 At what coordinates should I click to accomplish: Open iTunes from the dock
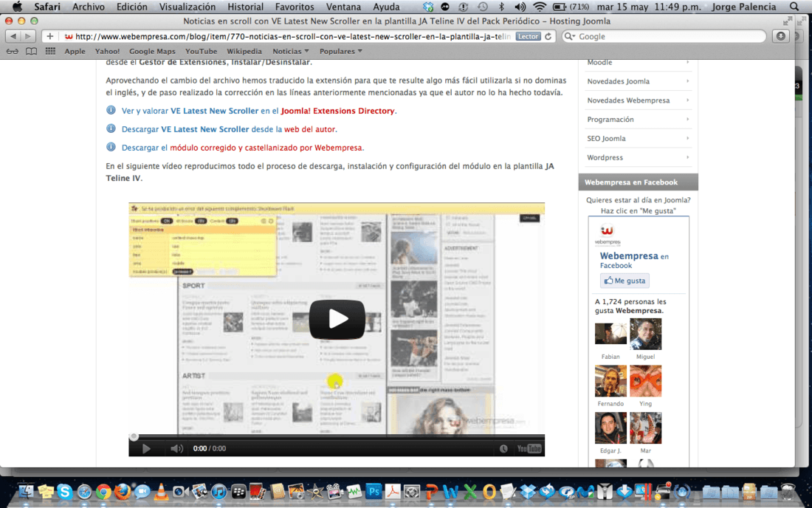click(x=219, y=492)
